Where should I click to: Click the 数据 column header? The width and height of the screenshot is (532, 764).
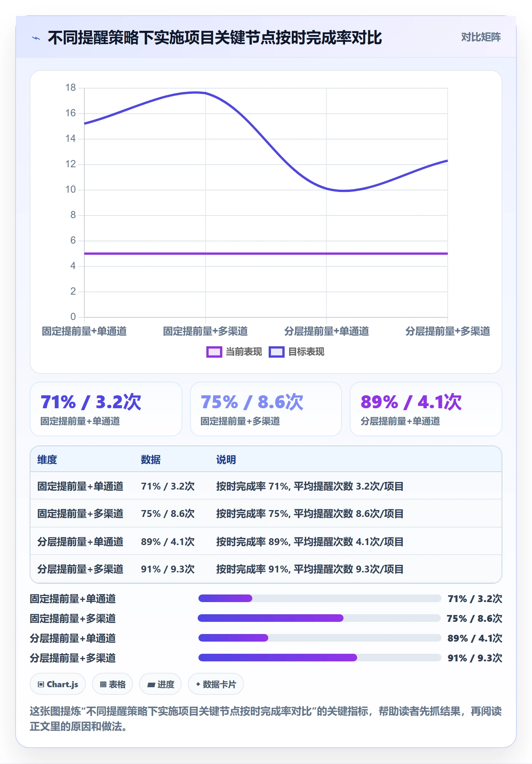150,460
